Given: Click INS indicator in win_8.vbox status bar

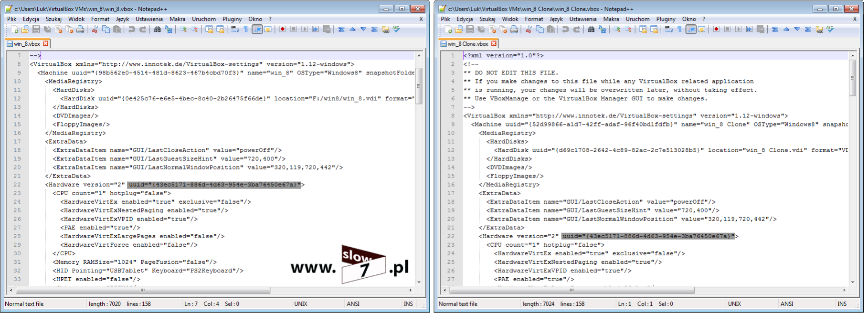Looking at the screenshot, I should pos(408,304).
